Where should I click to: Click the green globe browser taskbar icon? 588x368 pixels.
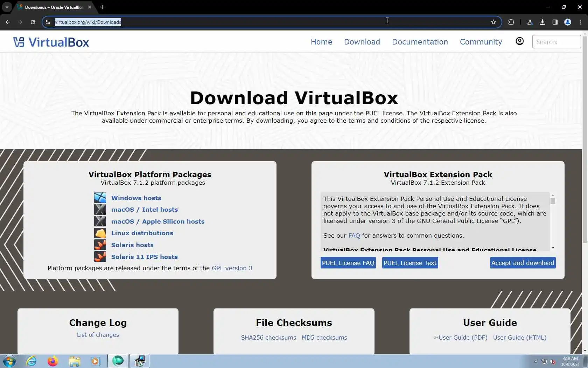pos(118,361)
